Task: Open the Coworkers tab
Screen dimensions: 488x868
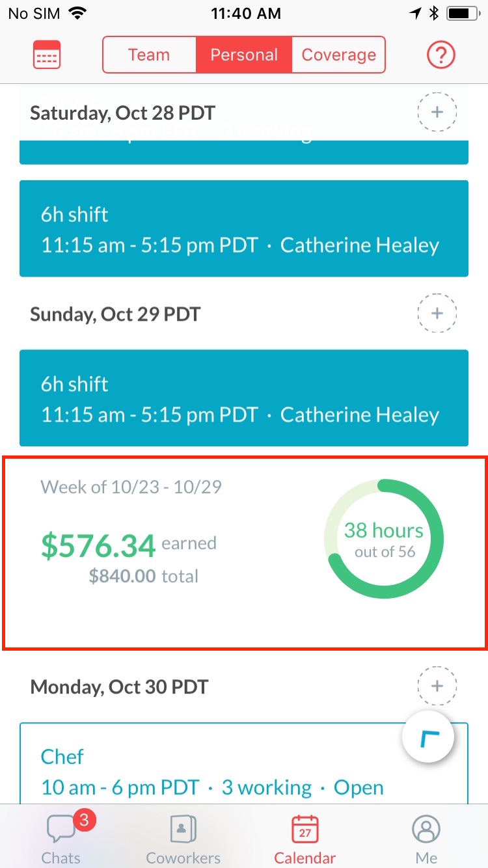Action: (x=183, y=839)
